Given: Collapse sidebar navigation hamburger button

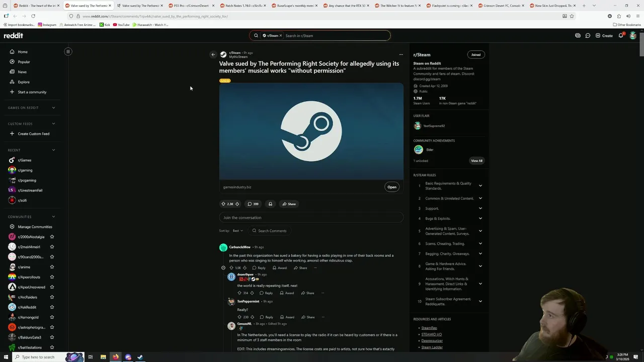Looking at the screenshot, I should [68, 51].
